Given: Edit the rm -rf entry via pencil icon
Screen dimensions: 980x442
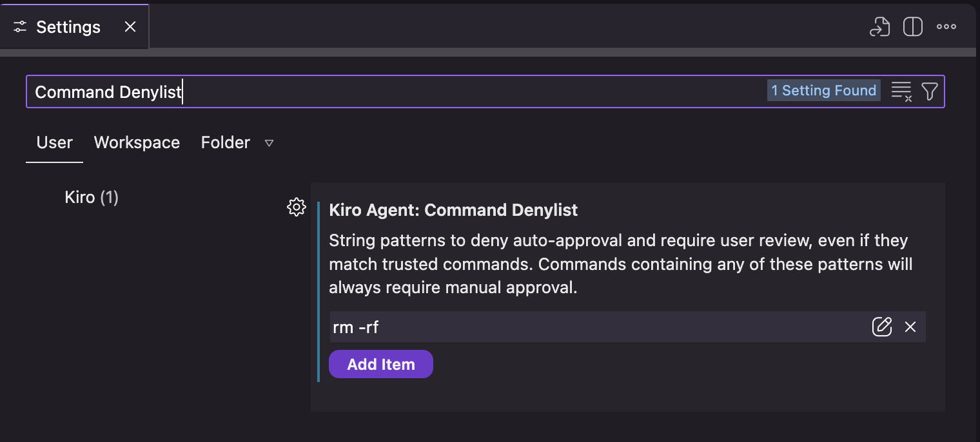Looking at the screenshot, I should [x=882, y=327].
